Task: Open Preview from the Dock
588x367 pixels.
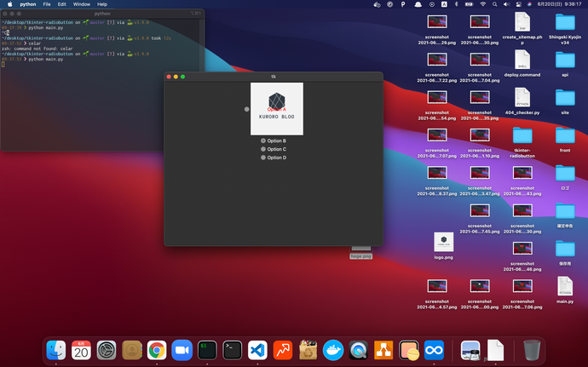Action: 470,350
